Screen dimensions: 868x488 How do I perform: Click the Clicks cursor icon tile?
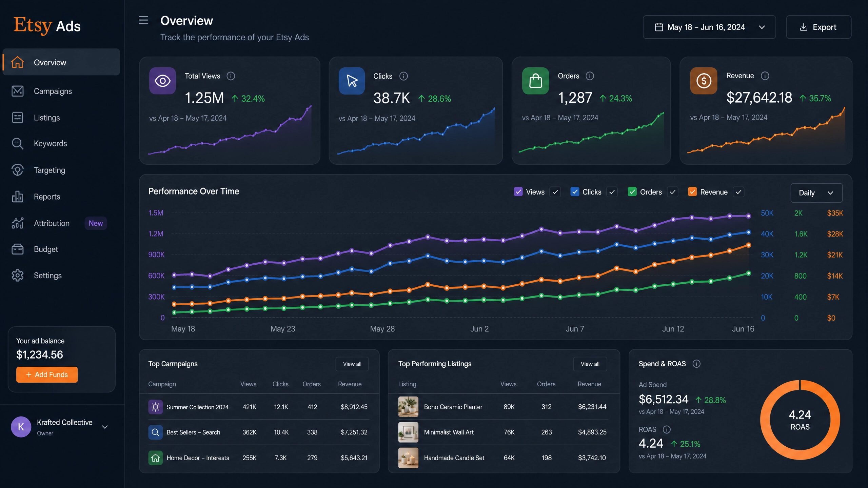click(352, 81)
